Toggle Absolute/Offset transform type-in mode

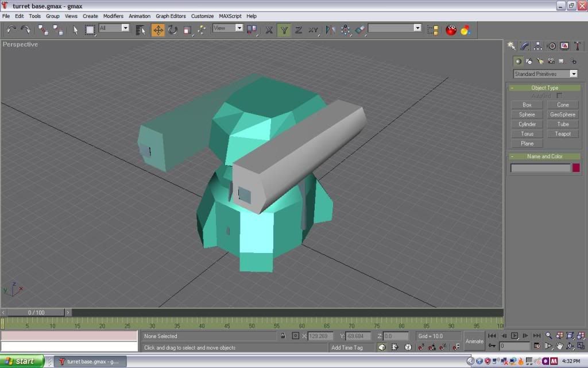pyautogui.click(x=296, y=336)
